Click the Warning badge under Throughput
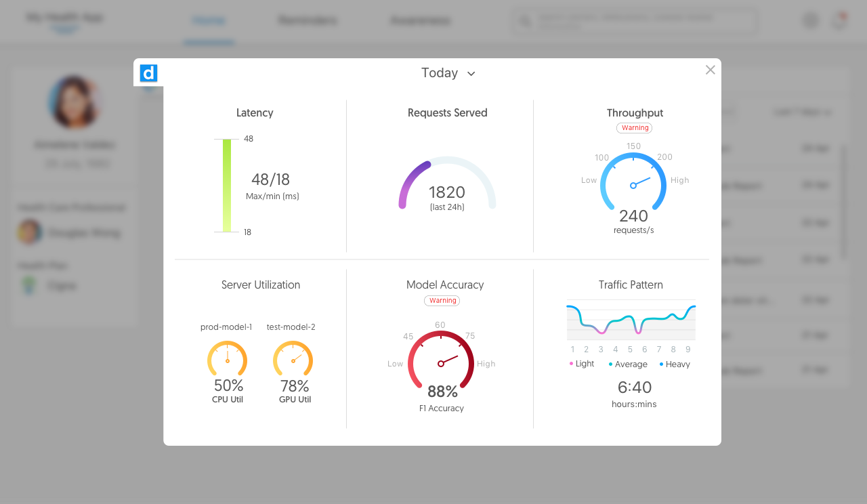867x504 pixels. point(634,127)
